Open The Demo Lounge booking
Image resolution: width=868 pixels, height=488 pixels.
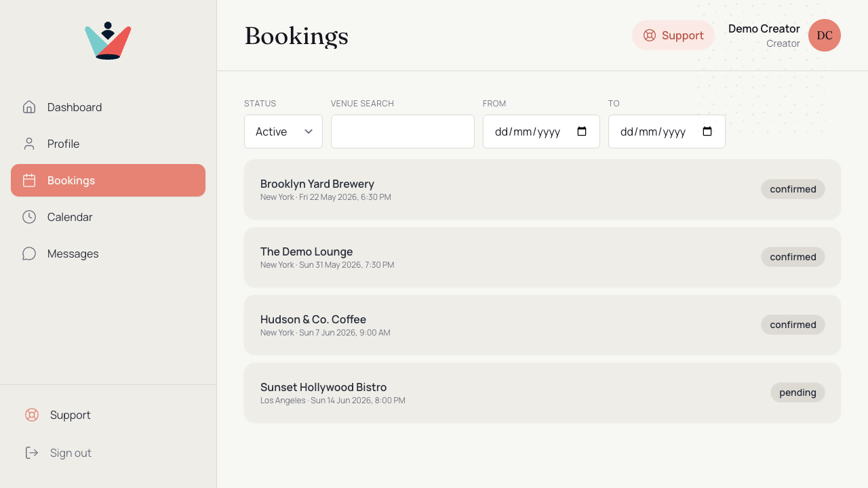(x=542, y=257)
